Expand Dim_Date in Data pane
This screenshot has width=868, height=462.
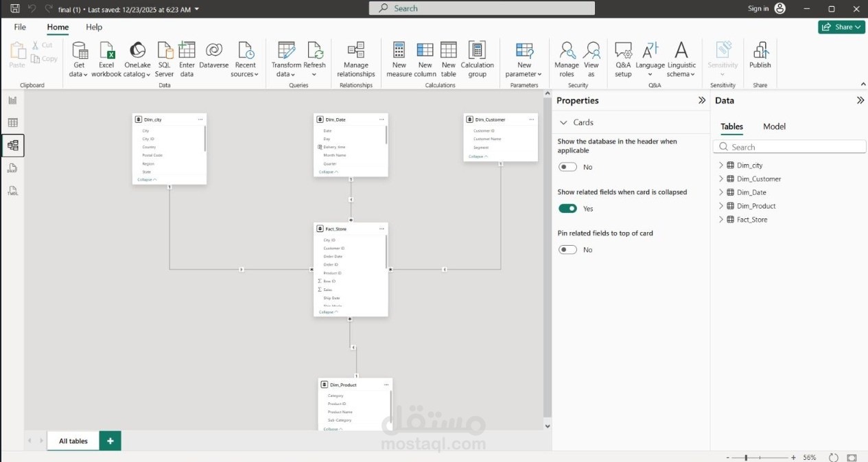click(721, 192)
